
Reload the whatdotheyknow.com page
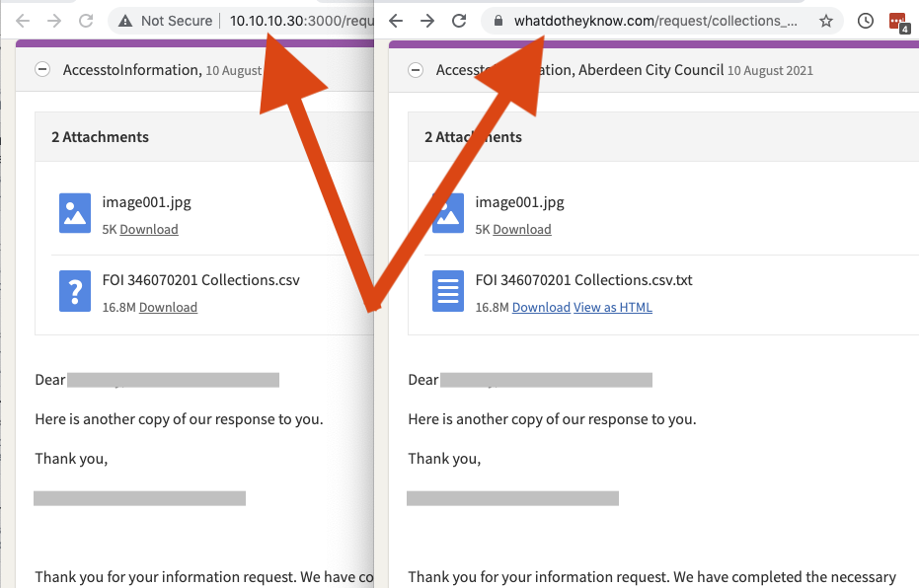pyautogui.click(x=460, y=21)
